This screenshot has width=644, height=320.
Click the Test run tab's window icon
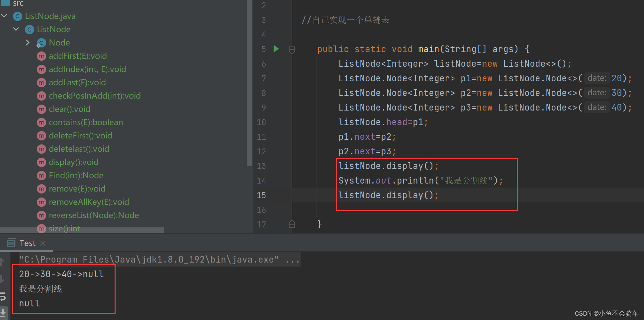pos(11,243)
